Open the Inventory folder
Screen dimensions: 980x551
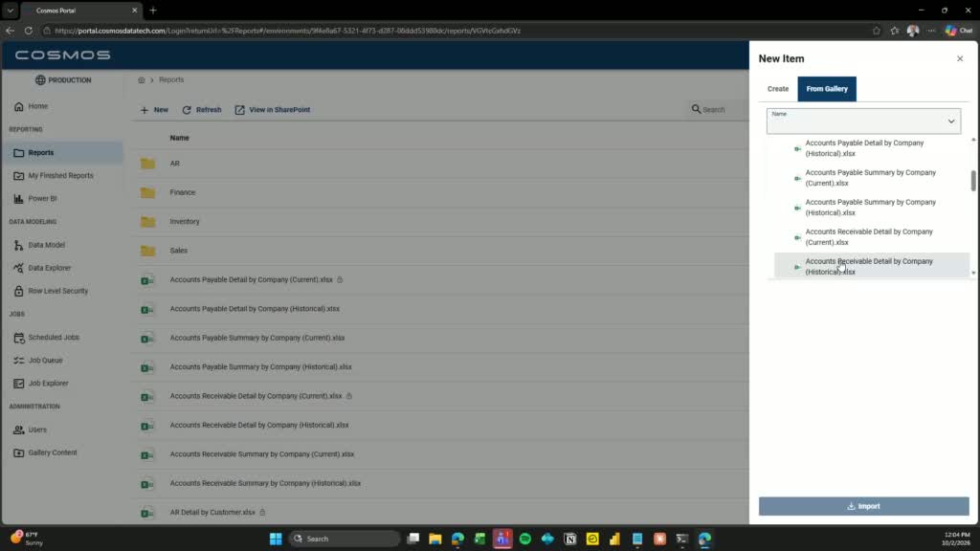pos(185,222)
